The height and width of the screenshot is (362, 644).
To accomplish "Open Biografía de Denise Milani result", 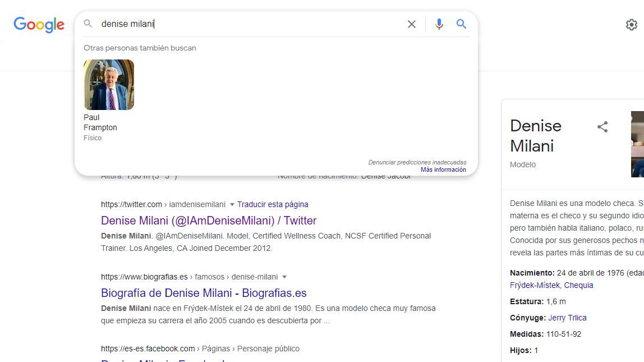I will point(204,293).
